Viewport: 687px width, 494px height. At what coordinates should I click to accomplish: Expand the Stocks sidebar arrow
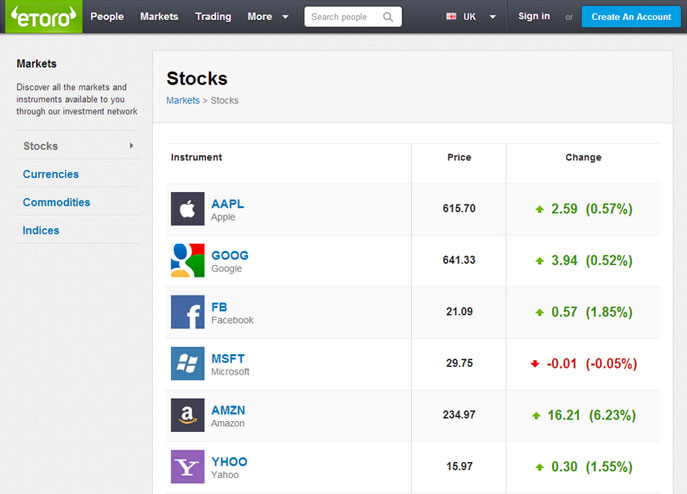[x=131, y=146]
